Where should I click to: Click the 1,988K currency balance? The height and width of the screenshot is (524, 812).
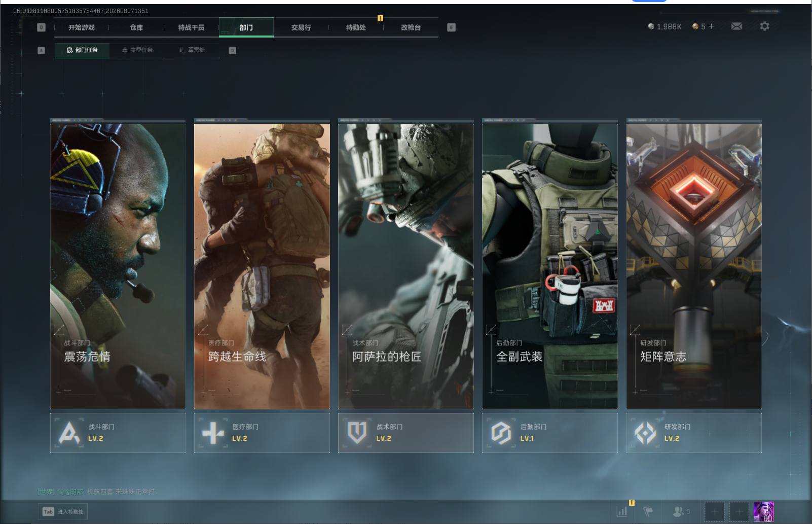coord(665,26)
